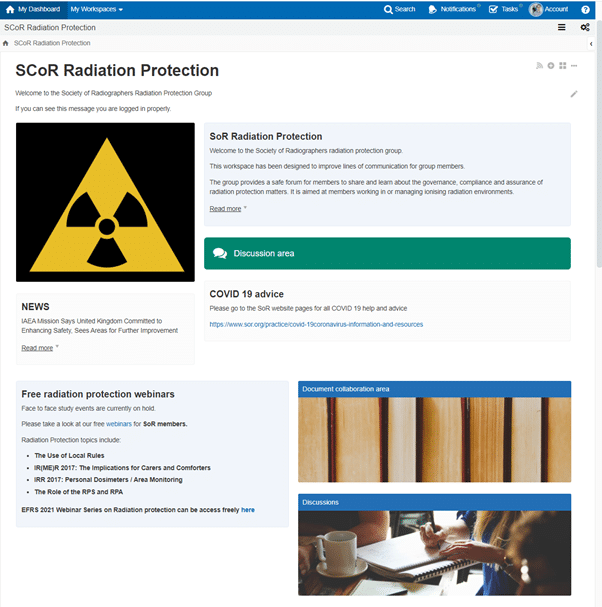Open the more options ellipsis menu
Viewport: 602px width, 607px height.
click(x=575, y=66)
